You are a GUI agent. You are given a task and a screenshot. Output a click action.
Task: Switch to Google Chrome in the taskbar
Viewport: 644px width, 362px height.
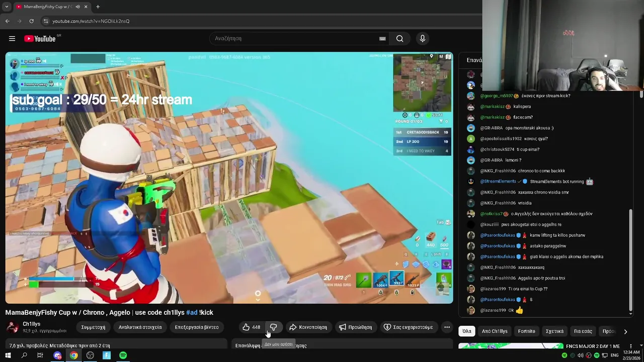(x=74, y=355)
